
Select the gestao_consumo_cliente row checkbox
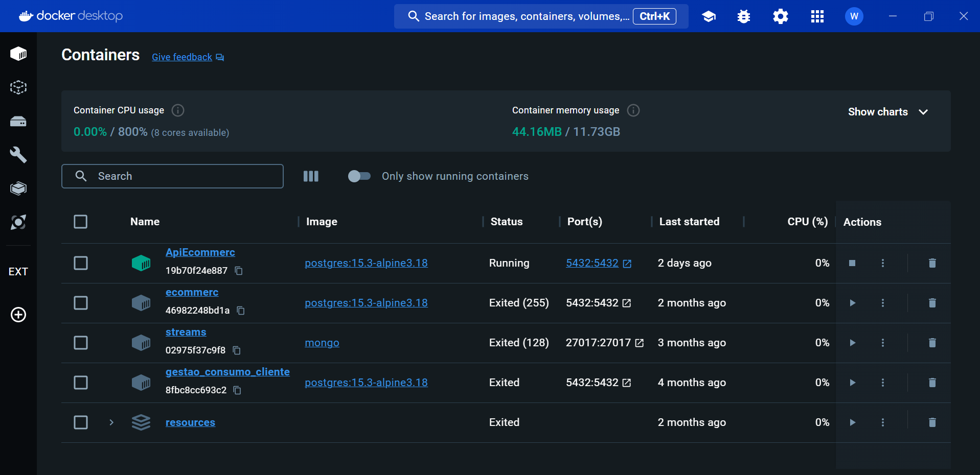pyautogui.click(x=81, y=383)
